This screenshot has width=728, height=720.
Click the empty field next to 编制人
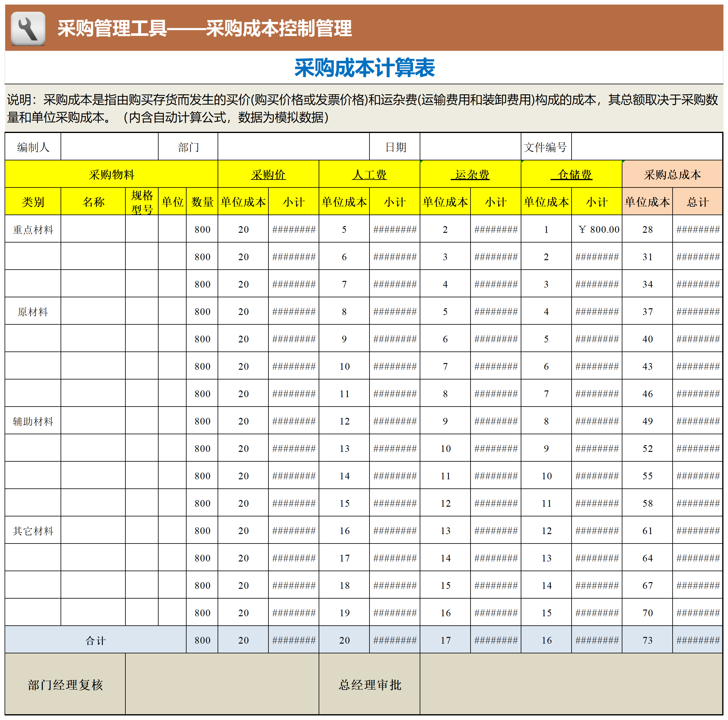pos(109,147)
